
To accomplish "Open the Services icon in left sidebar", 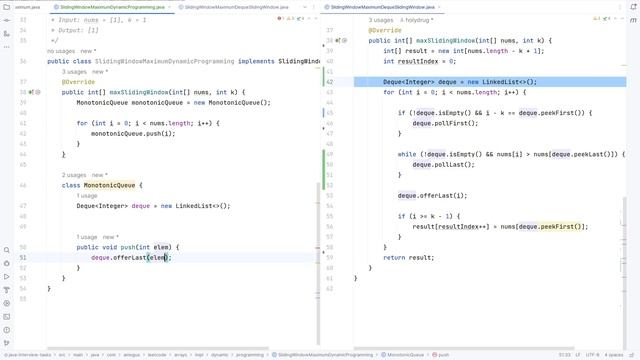I will coord(7,303).
